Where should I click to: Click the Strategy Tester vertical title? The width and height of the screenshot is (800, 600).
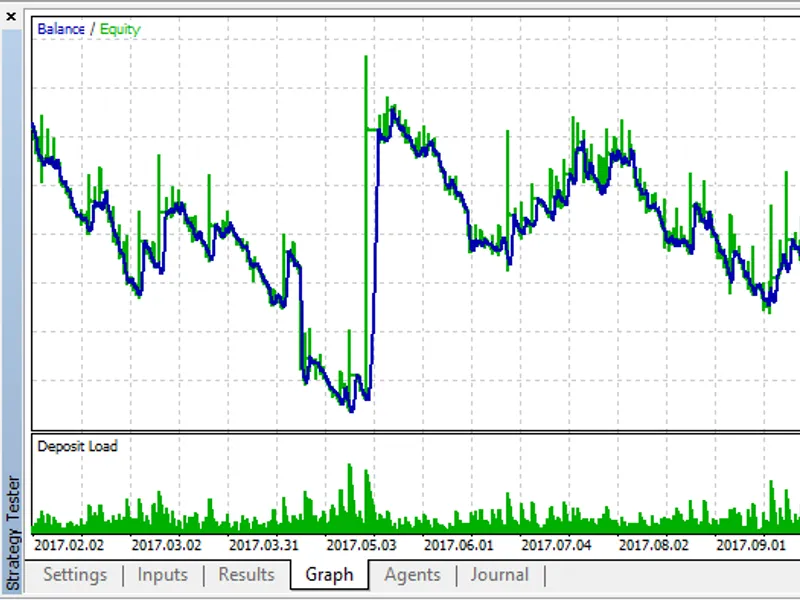click(14, 533)
